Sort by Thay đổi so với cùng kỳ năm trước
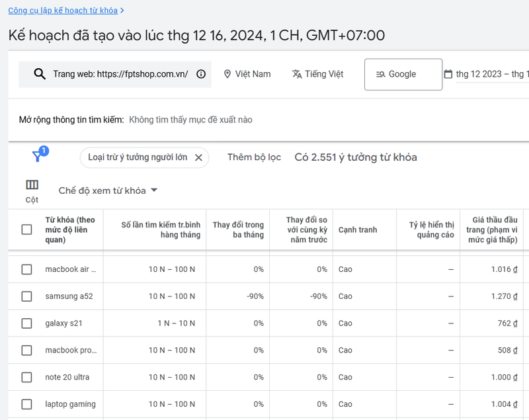The height and width of the screenshot is (420, 529). point(306,230)
